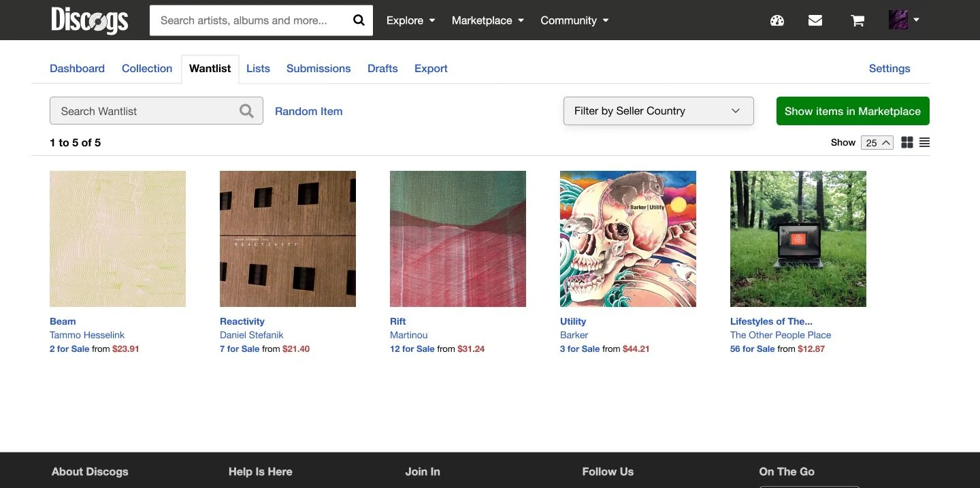Open the Drafts tab
The width and height of the screenshot is (980, 488).
pos(382,68)
